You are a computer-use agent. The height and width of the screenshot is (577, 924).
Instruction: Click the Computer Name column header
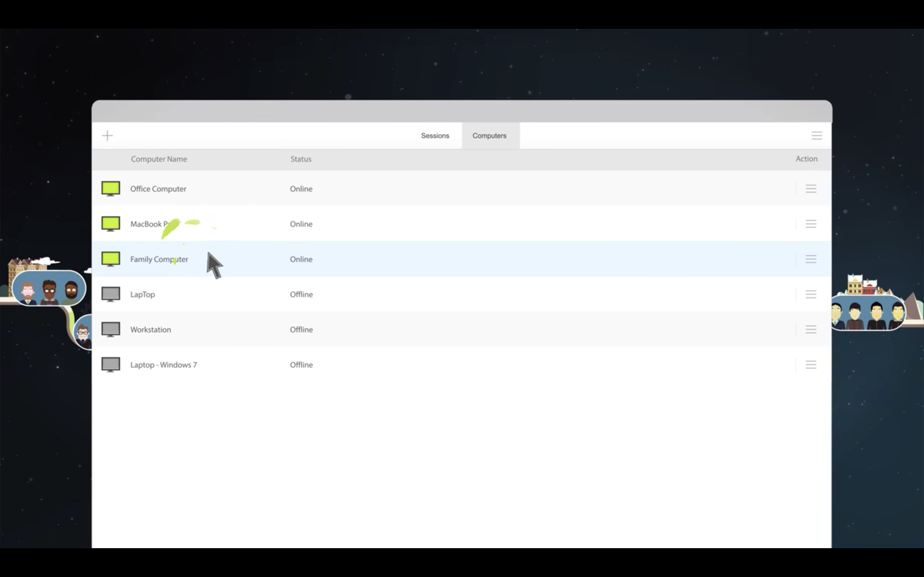point(158,159)
